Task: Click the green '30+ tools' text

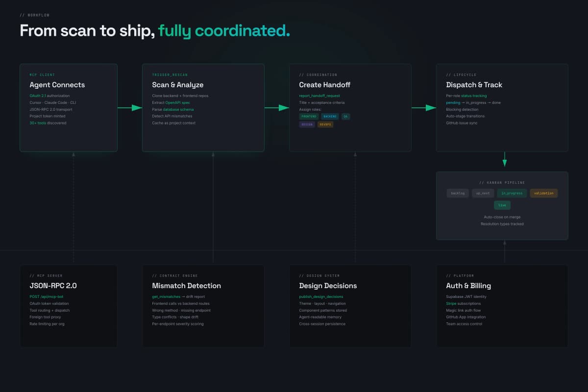Action: click(x=38, y=123)
